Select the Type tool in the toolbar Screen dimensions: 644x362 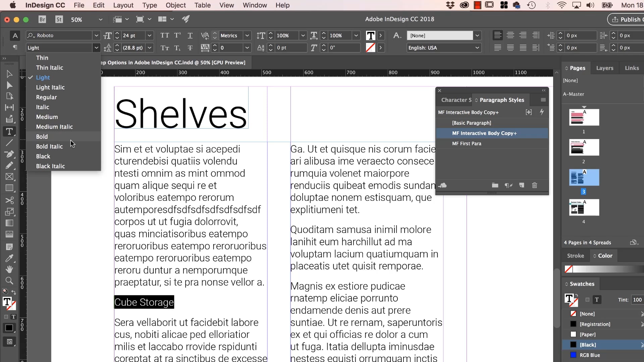point(9,132)
